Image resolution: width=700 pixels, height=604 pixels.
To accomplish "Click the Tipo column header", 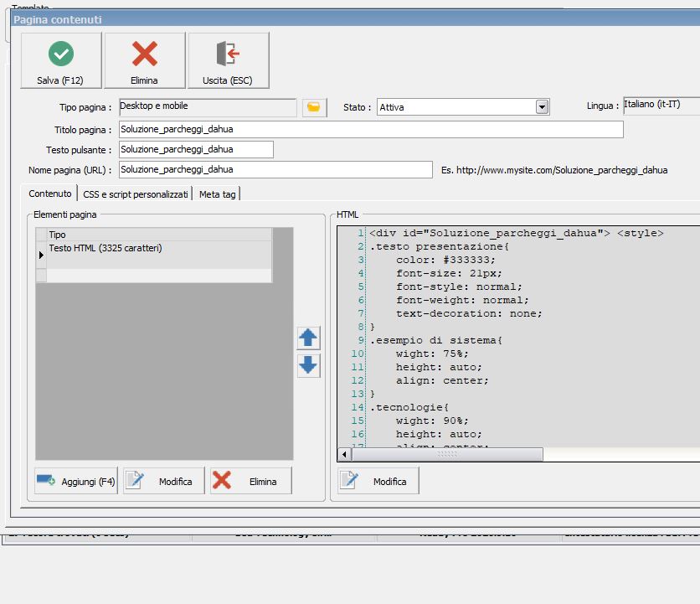I will point(159,235).
